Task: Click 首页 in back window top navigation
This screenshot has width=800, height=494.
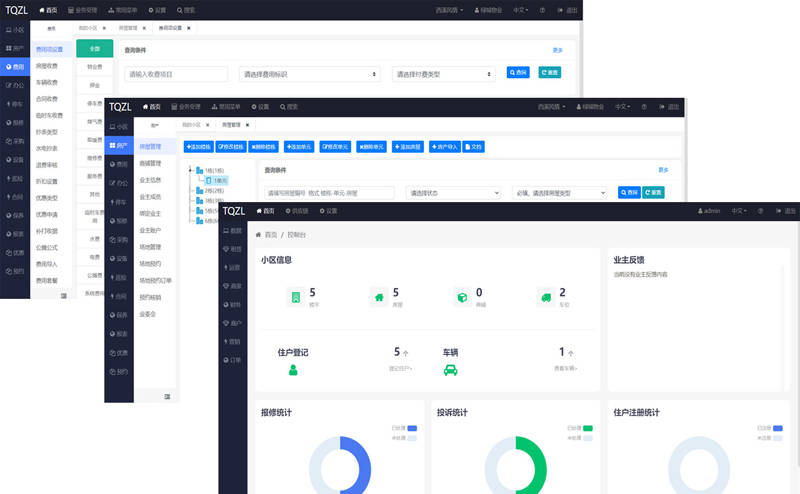Action: [x=48, y=10]
